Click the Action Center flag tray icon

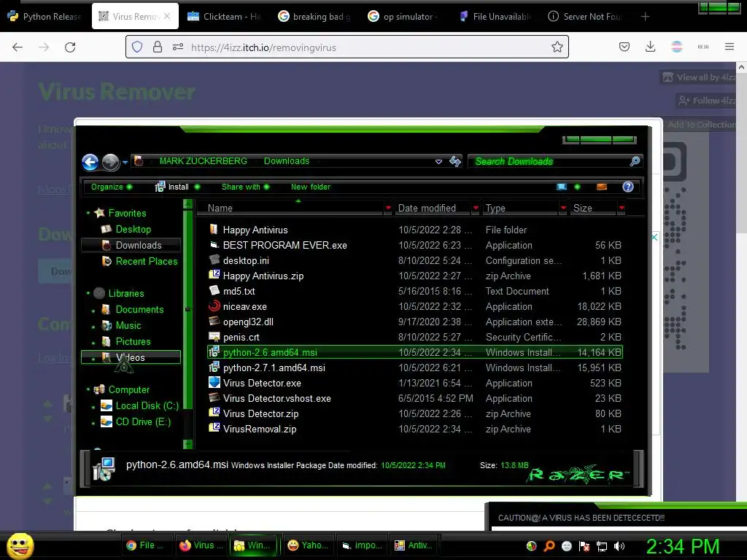584,546
